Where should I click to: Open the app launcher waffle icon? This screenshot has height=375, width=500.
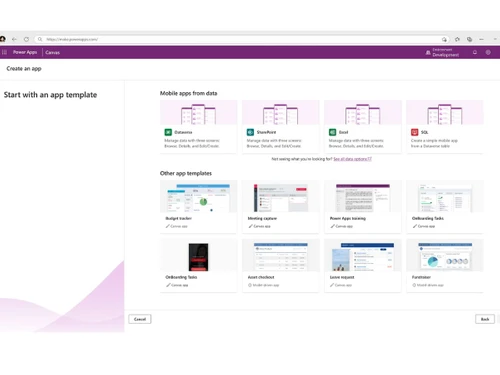click(x=4, y=52)
